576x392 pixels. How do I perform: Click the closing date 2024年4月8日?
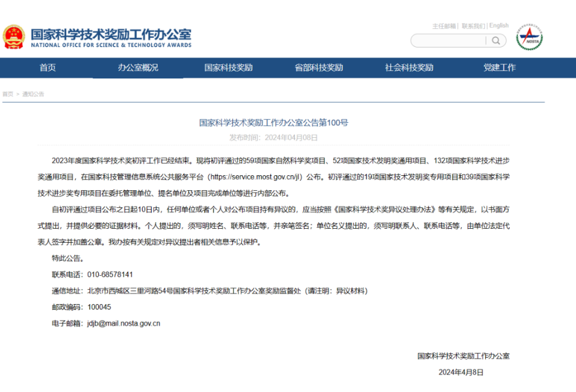pyautogui.click(x=461, y=372)
